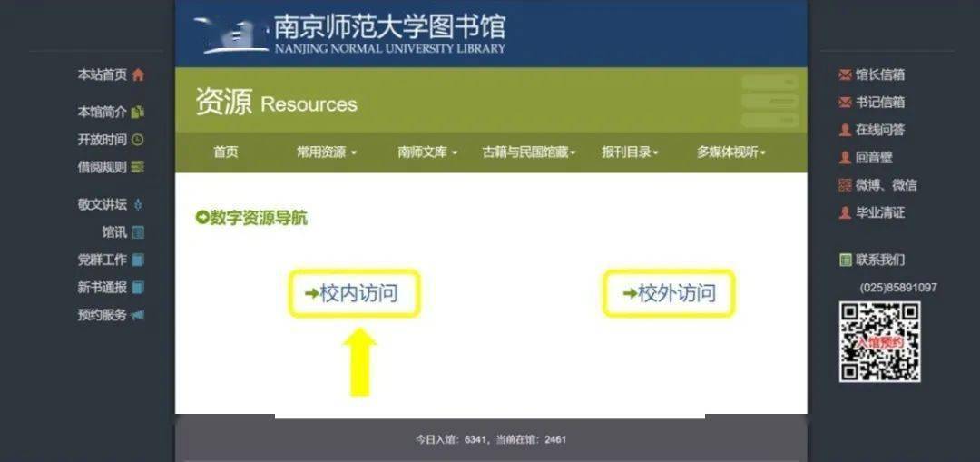Screen dimensions: 980x462
Task: Click the home icon beside 本站首页
Action: coord(138,75)
